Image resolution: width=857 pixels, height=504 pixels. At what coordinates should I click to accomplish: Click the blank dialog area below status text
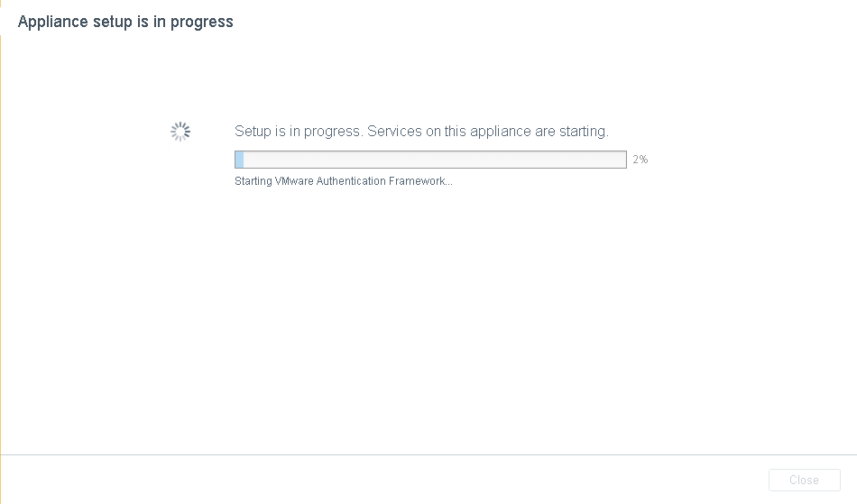[428, 316]
